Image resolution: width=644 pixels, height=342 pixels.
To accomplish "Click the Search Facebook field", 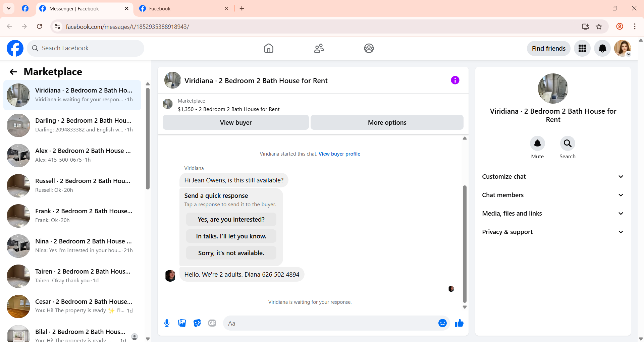I will tap(86, 48).
